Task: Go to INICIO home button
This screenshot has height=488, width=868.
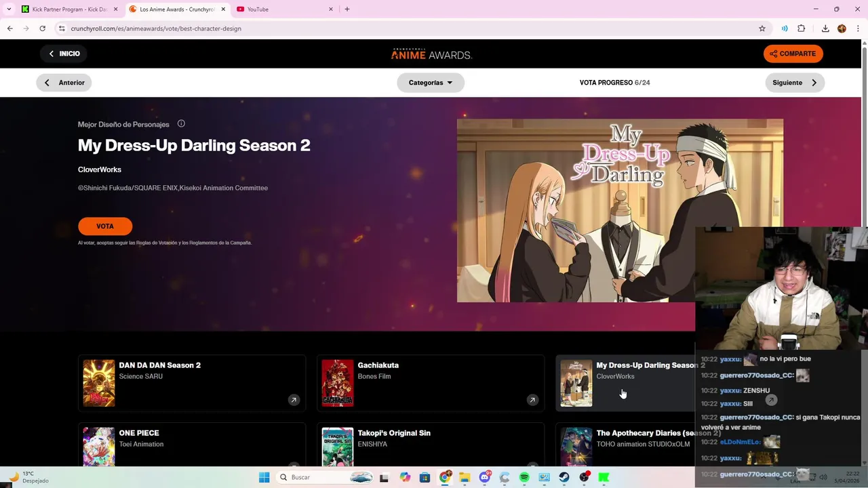Action: [x=63, y=54]
